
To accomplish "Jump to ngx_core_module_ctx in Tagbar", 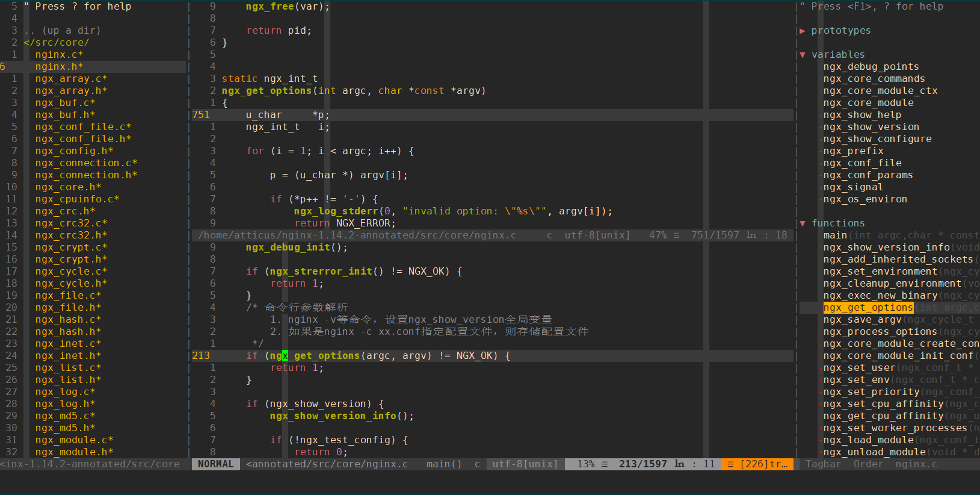I will pyautogui.click(x=880, y=91).
